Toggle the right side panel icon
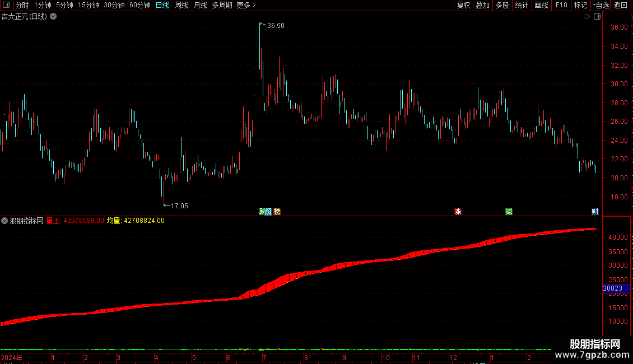The width and height of the screenshot is (633, 364). pyautogui.click(x=597, y=17)
